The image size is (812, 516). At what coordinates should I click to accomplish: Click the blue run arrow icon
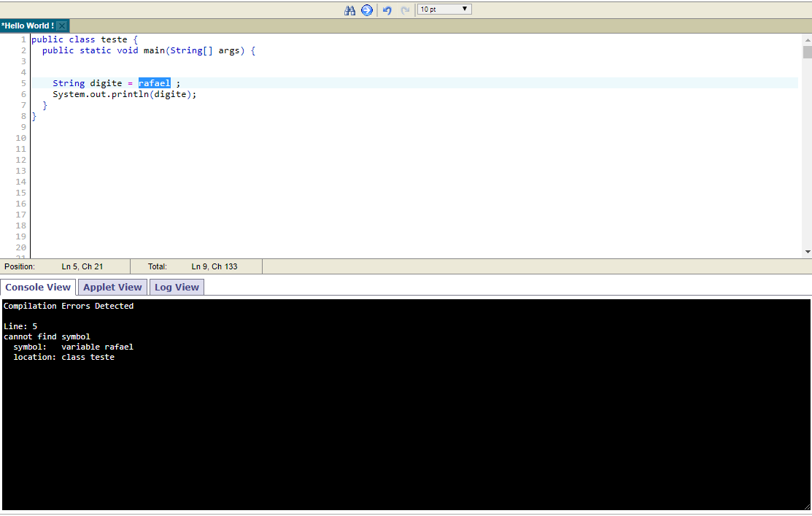tap(367, 9)
